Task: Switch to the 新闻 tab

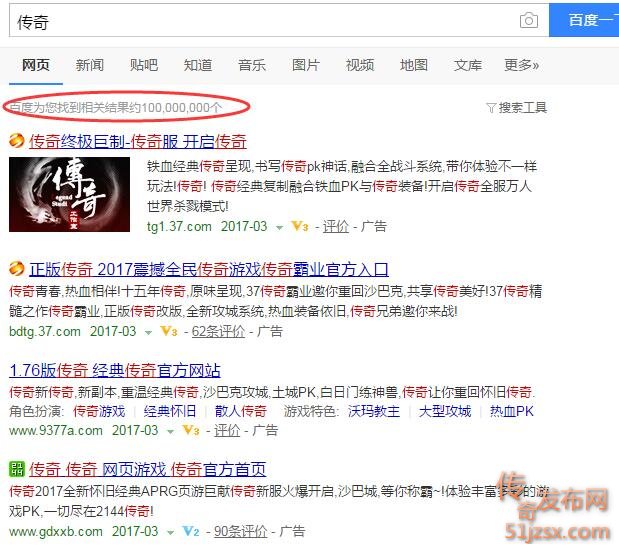Action: pyautogui.click(x=90, y=65)
